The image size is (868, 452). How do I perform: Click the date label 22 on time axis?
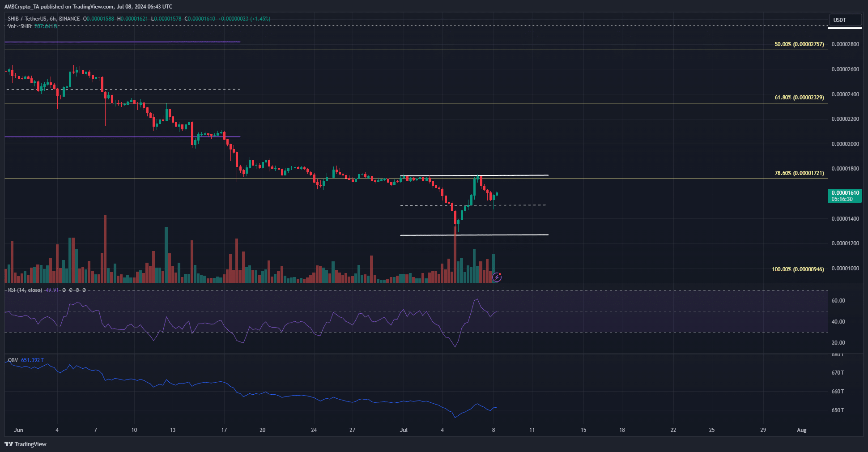673,430
